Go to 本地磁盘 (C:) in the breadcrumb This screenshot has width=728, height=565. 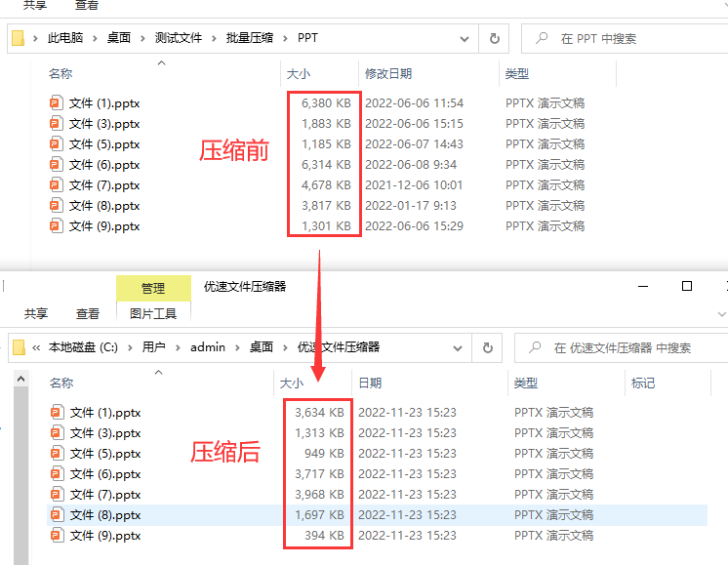83,347
